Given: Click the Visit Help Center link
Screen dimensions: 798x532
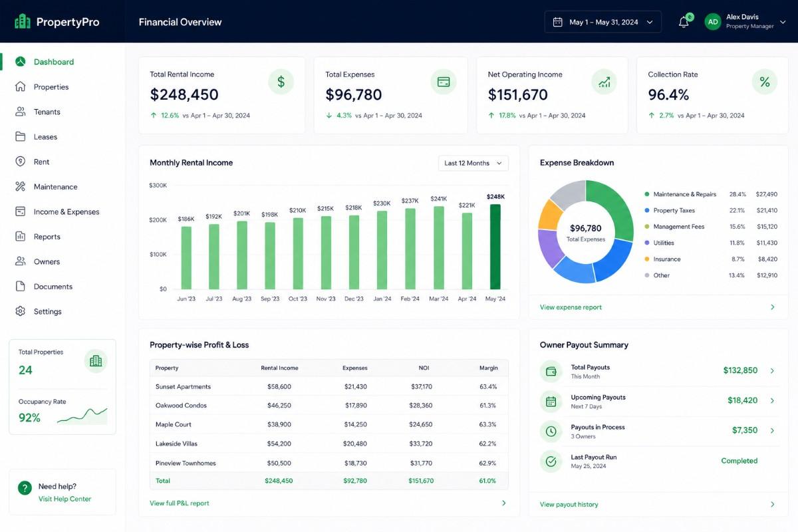Looking at the screenshot, I should [65, 499].
